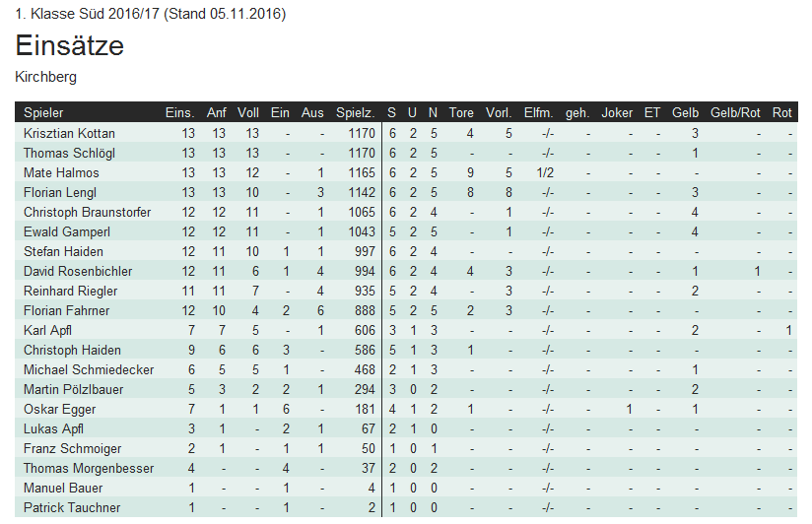Click the Vorl. column header

499,113
